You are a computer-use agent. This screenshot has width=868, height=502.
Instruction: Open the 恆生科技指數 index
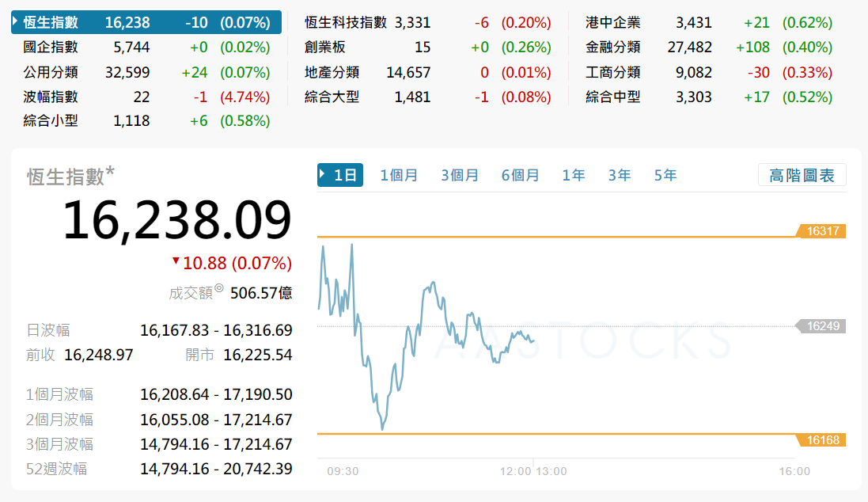[346, 23]
